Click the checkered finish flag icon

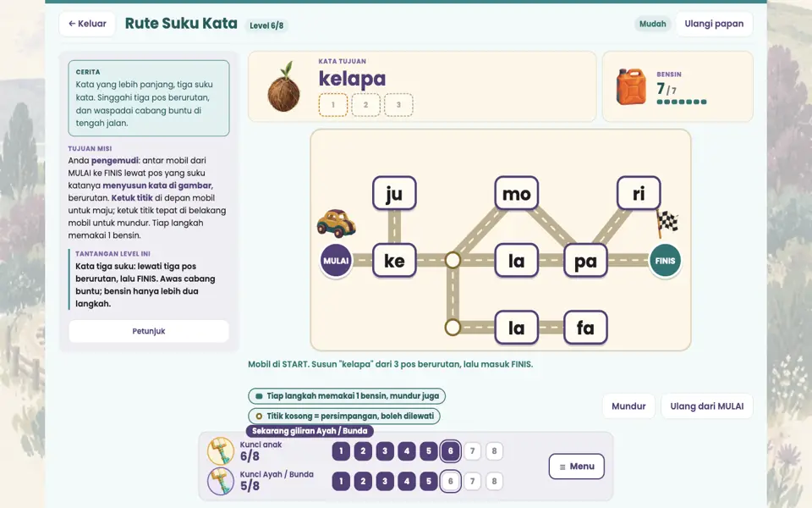point(667,224)
